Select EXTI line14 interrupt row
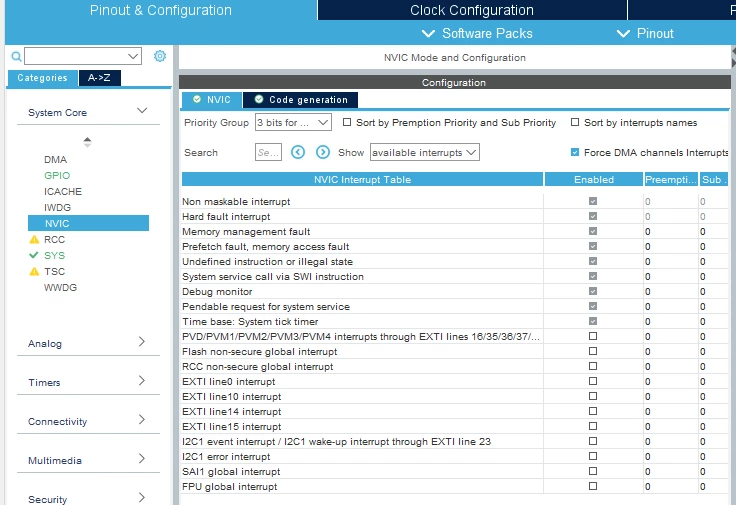 pyautogui.click(x=455, y=412)
